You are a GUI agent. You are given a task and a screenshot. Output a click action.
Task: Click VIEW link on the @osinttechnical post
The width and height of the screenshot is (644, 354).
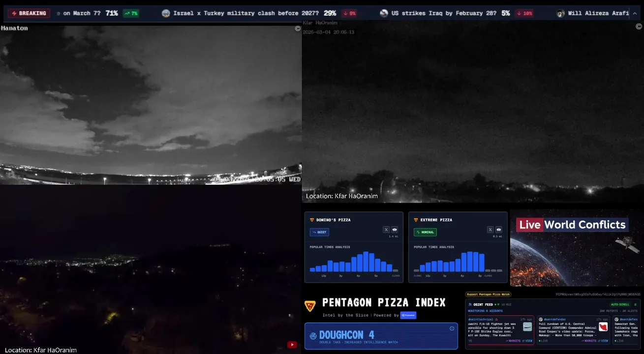527,341
